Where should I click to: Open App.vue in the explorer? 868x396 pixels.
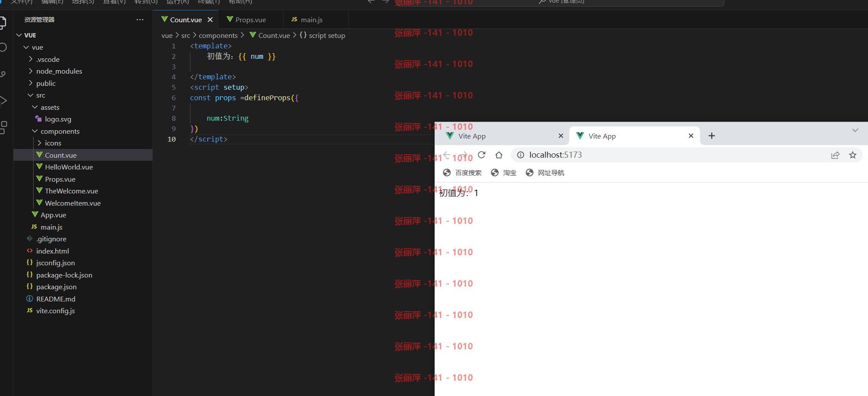pos(83,215)
